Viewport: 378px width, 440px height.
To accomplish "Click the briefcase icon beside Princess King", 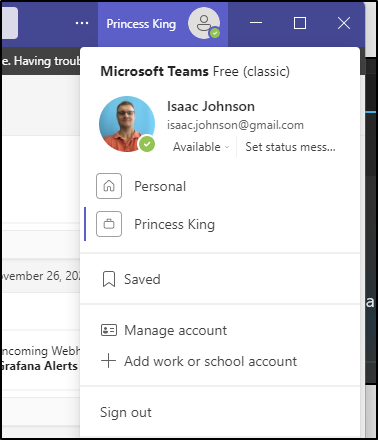I will pos(109,224).
